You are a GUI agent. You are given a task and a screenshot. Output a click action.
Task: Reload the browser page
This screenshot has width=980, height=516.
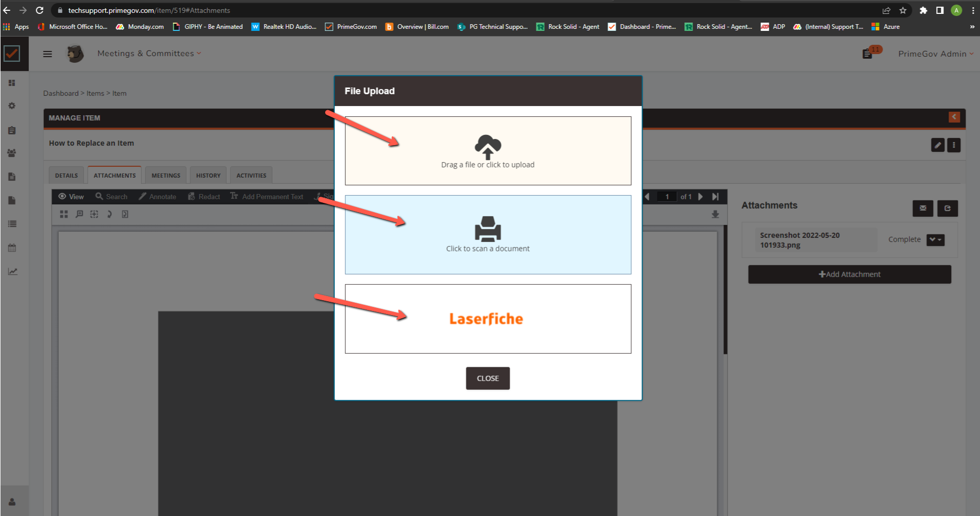[x=40, y=10]
